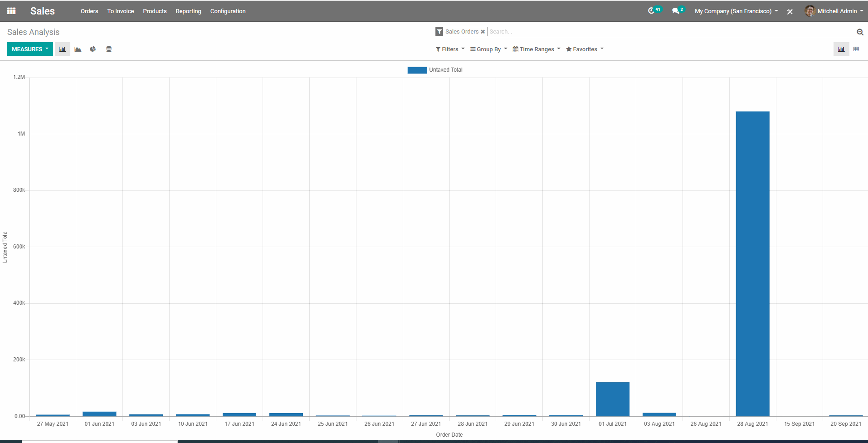Toggle Untaxed Total legend swatch
The width and height of the screenshot is (868, 443).
[417, 70]
